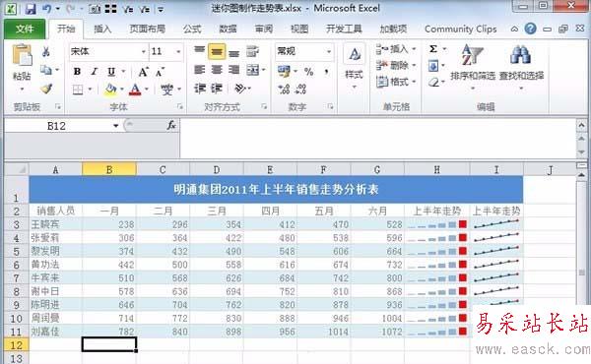
Task: Click the Undo arrow icon
Action: 47,8
